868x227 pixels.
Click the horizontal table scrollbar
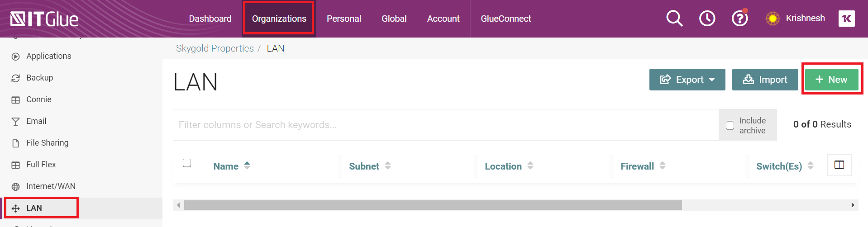point(433,205)
